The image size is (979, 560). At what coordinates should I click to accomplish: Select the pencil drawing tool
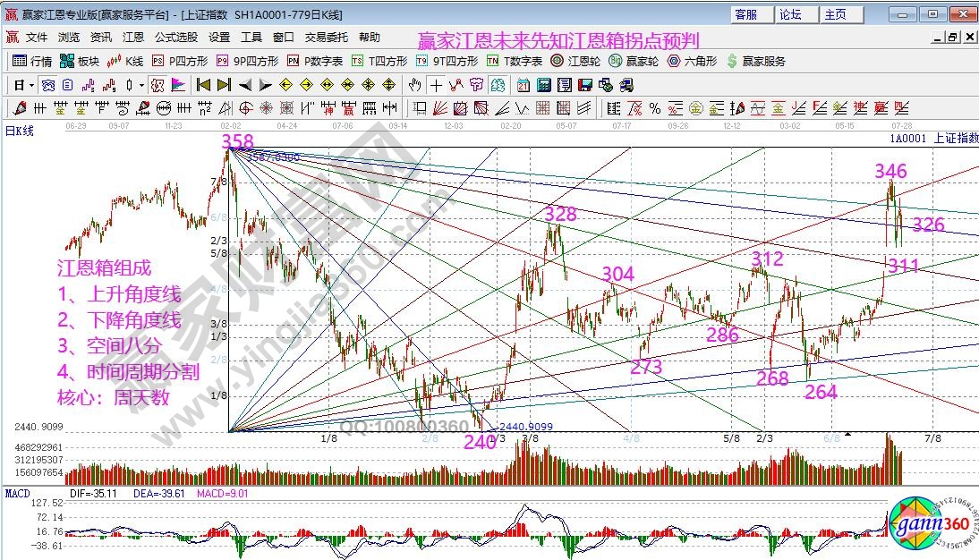[20, 108]
